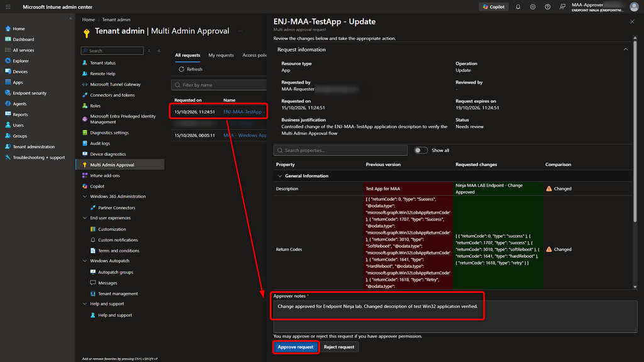Open the MAA - Windows App request link
644x362 pixels.
tap(245, 135)
